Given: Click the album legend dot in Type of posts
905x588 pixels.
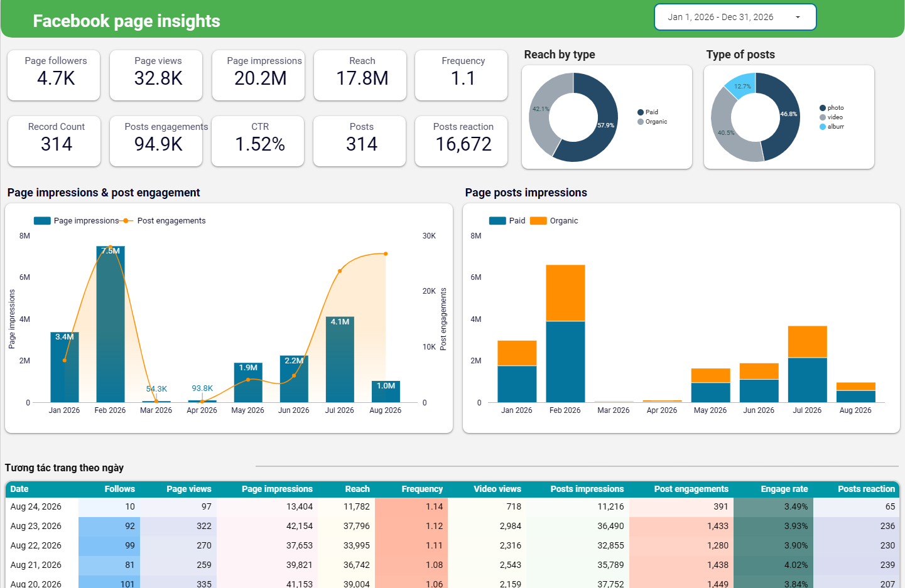Looking at the screenshot, I should coord(823,127).
